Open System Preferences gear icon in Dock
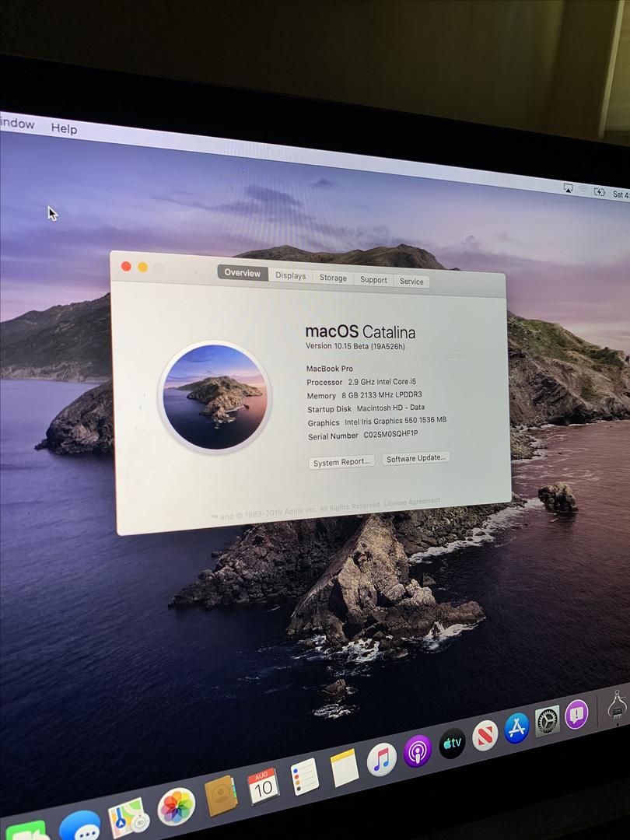The height and width of the screenshot is (840, 630). 547,720
